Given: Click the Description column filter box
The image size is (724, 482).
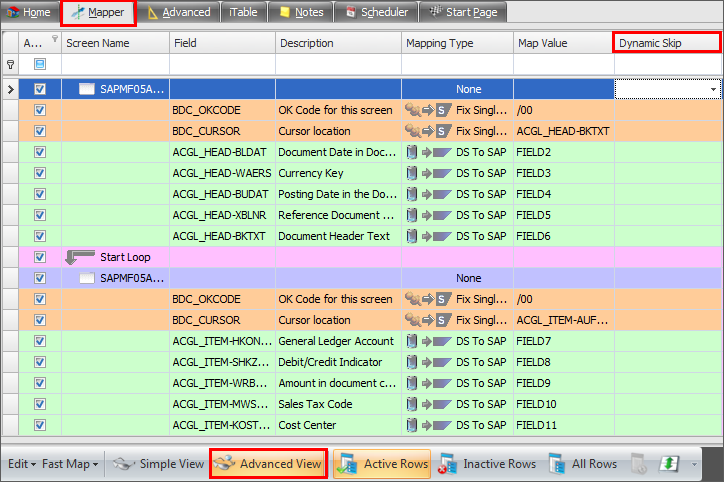Looking at the screenshot, I should pyautogui.click(x=338, y=64).
